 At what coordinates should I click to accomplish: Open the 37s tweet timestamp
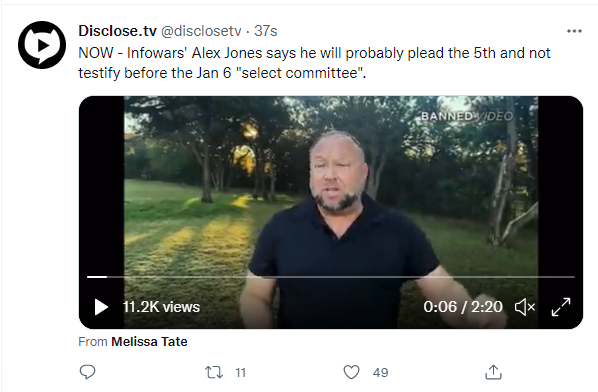pos(265,31)
